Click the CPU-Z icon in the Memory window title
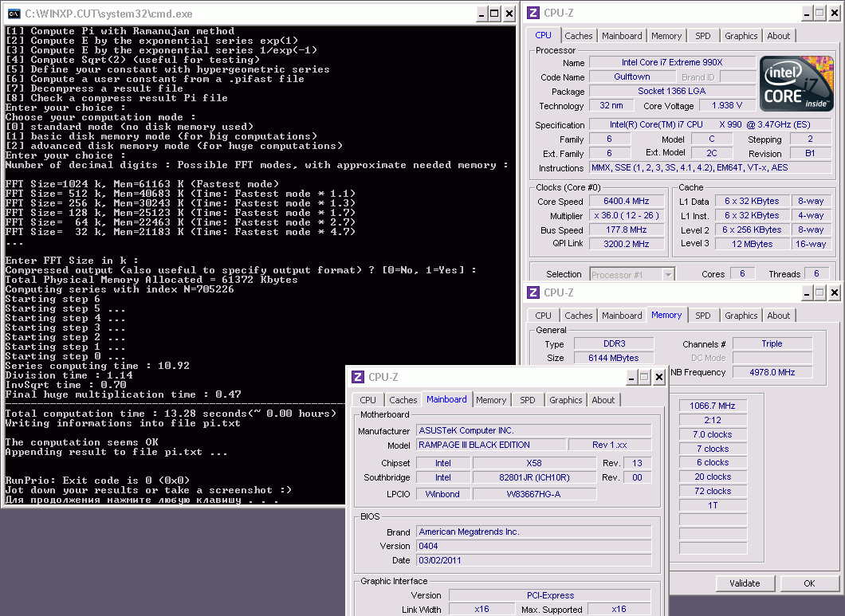 533,292
